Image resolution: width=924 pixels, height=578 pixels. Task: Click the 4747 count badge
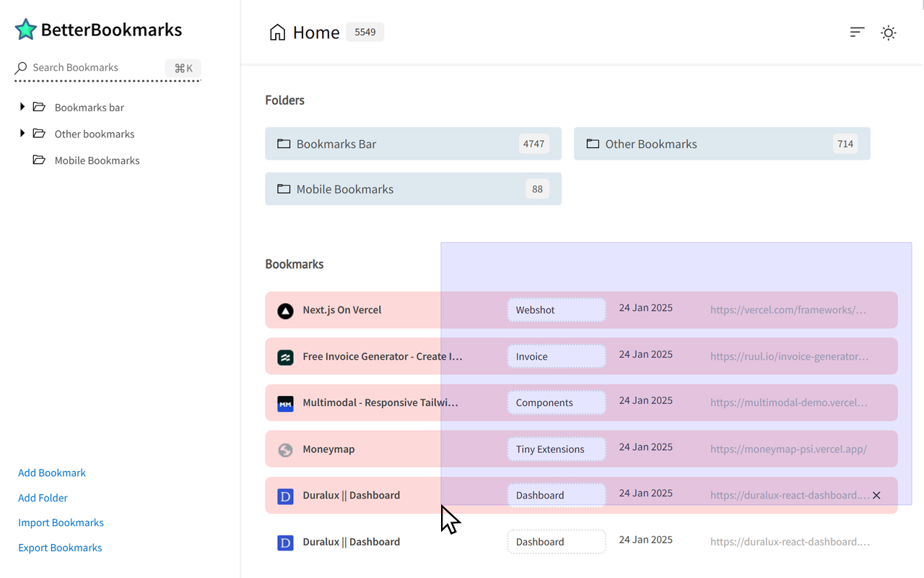[x=533, y=144]
